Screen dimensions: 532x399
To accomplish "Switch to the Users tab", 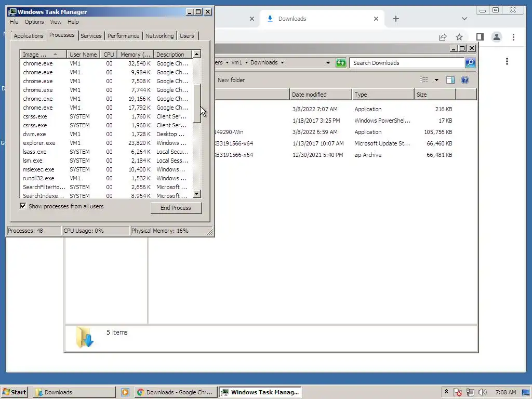I will click(x=187, y=36).
